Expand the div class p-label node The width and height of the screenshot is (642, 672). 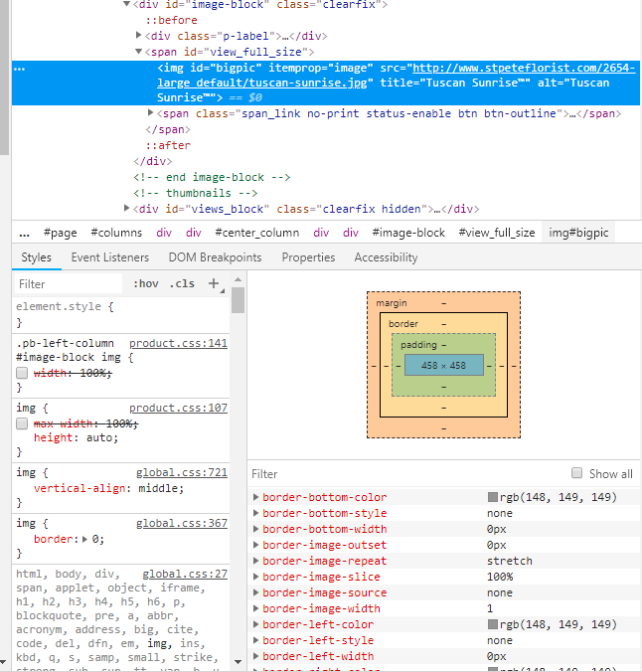pos(139,36)
